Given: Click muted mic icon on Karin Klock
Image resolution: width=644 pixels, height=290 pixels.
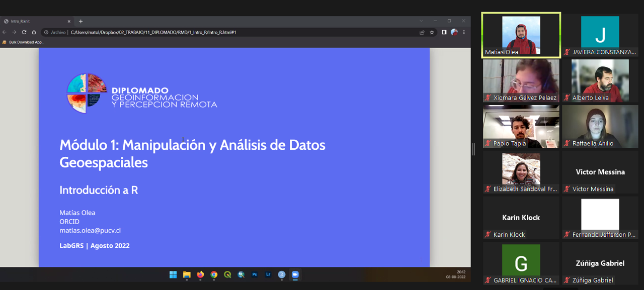Looking at the screenshot, I should point(488,235).
